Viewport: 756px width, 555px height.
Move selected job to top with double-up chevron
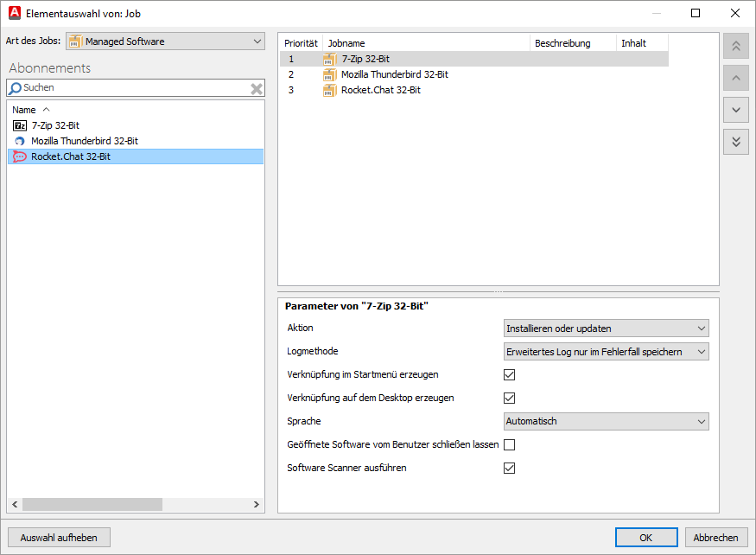tap(735, 46)
